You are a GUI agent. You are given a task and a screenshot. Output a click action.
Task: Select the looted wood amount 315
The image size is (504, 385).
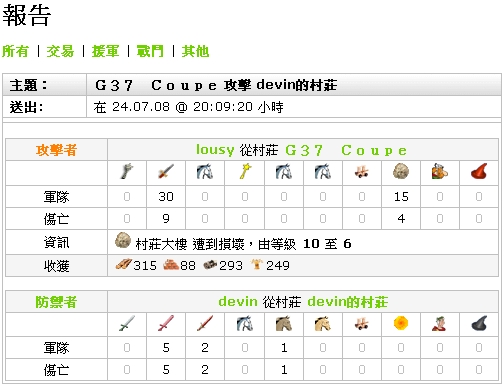[145, 266]
